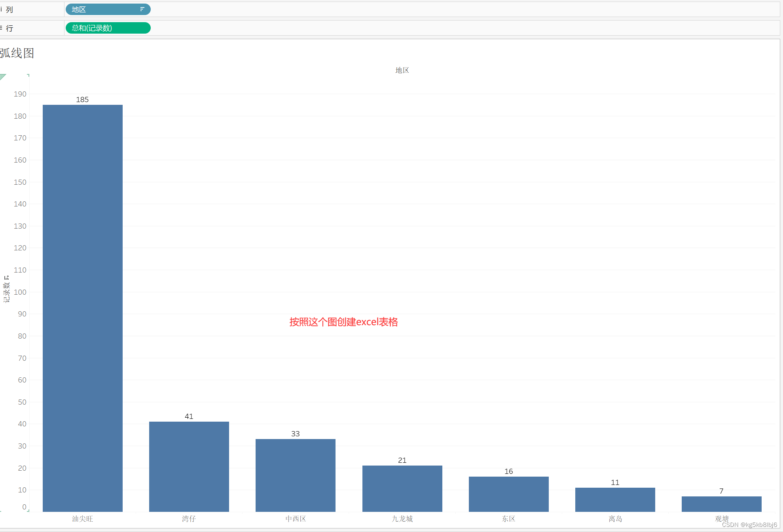The height and width of the screenshot is (532, 783).
Task: Select the 油尖旺 bar labeled 185
Action: 83,308
